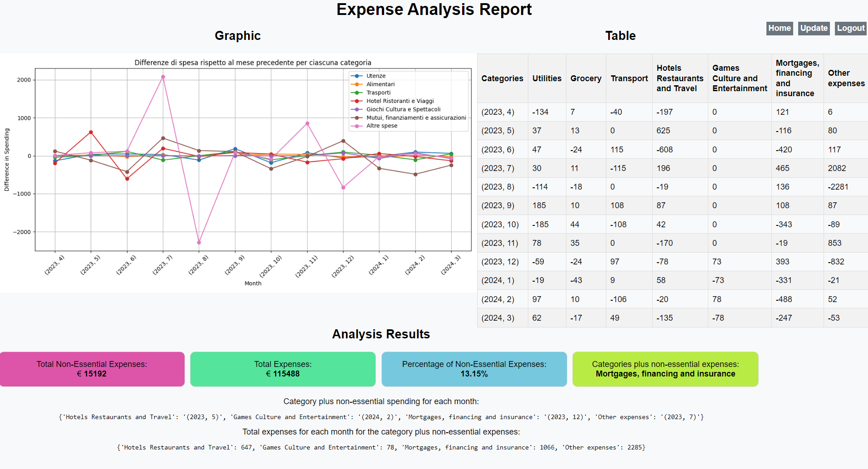Screen dimensions: 868x469
Task: Click the 185 Utilities value cell
Action: click(546, 205)
